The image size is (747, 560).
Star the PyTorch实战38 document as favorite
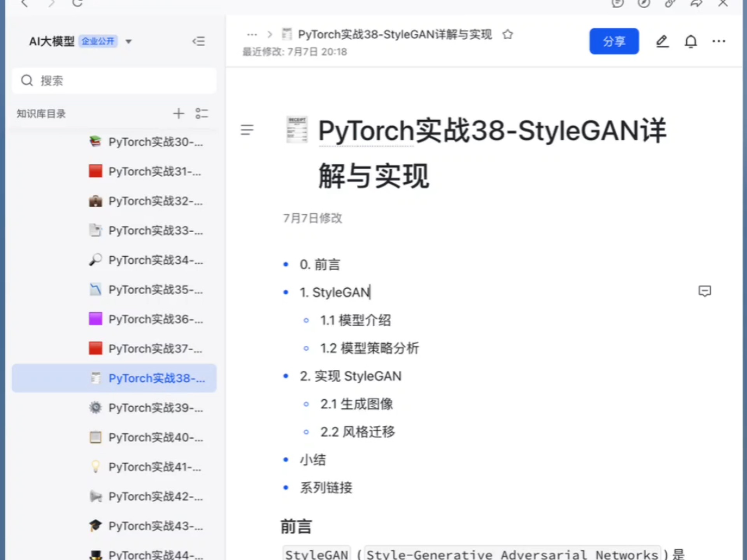pos(507,35)
